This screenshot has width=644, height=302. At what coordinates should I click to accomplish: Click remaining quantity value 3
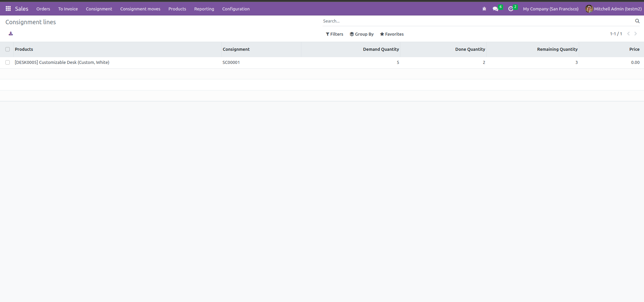tap(576, 63)
